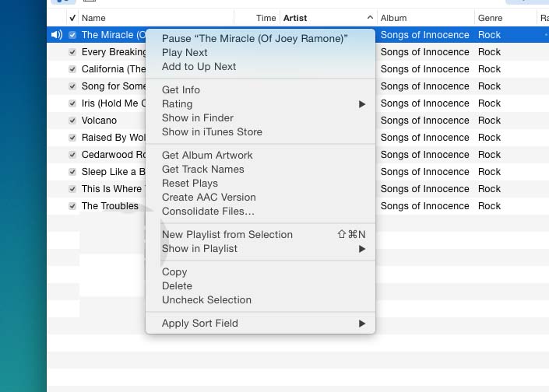Click the checkmark column header
549x392 pixels.
[x=72, y=18]
